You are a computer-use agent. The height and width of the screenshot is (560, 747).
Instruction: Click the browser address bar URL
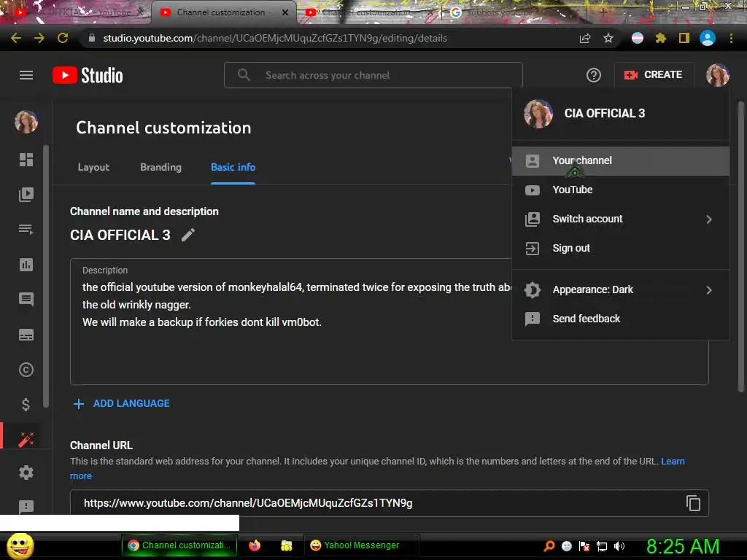pos(275,38)
